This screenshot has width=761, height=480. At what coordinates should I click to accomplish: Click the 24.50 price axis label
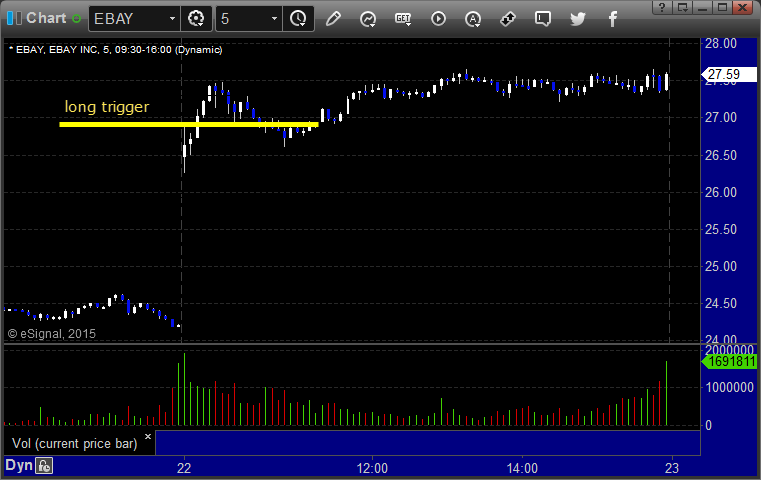pos(721,303)
